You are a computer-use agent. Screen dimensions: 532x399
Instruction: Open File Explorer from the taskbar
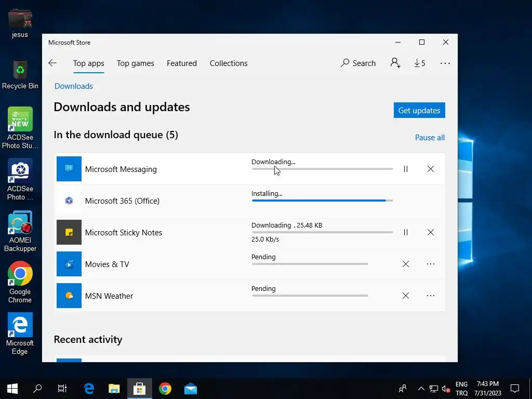pyautogui.click(x=114, y=389)
